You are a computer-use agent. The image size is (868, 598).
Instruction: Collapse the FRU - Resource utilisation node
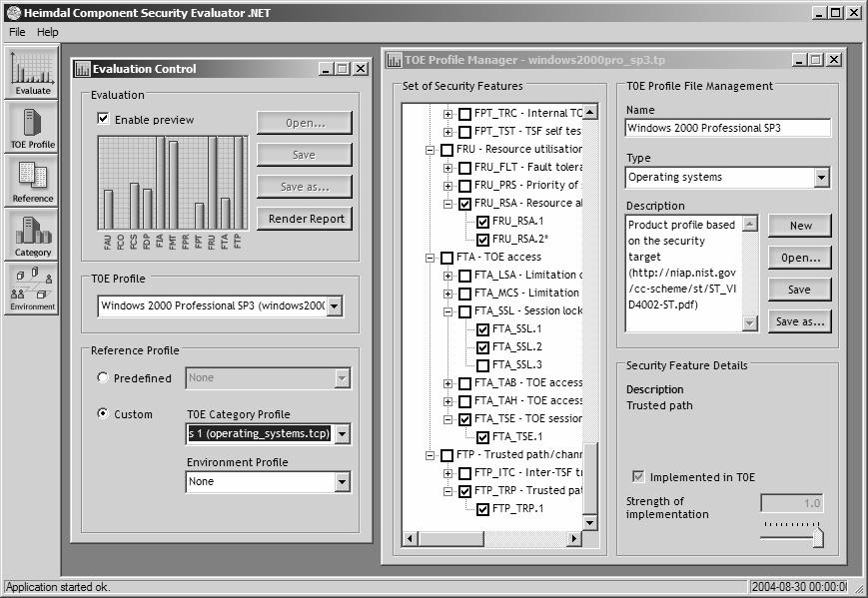click(430, 150)
